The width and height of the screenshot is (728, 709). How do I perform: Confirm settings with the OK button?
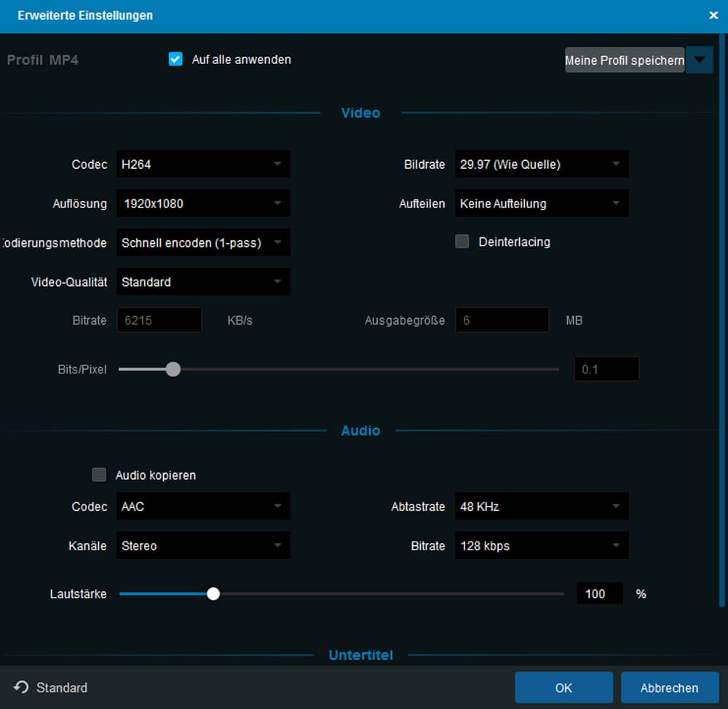click(563, 688)
